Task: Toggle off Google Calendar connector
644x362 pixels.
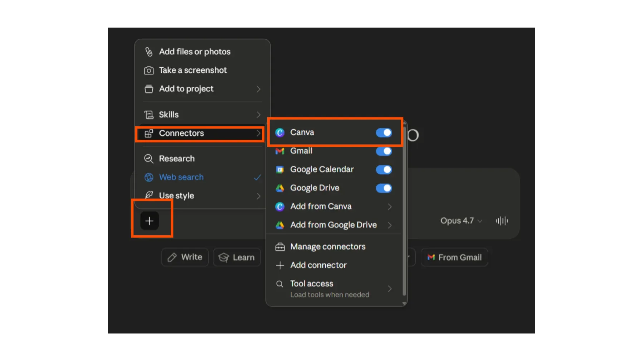Action: coord(384,170)
